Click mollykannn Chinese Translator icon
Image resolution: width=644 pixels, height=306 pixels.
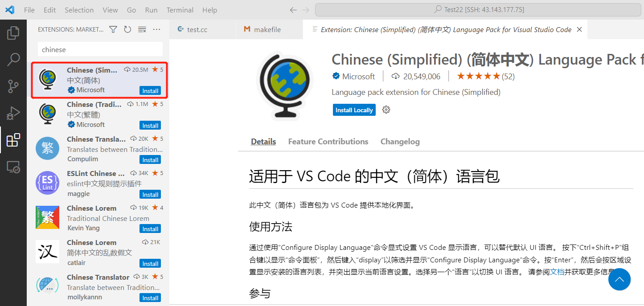pos(47,286)
